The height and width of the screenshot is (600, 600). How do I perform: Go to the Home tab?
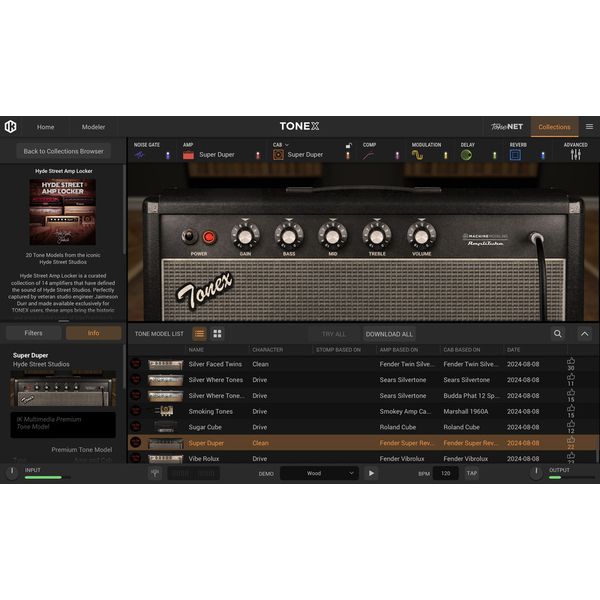point(46,127)
